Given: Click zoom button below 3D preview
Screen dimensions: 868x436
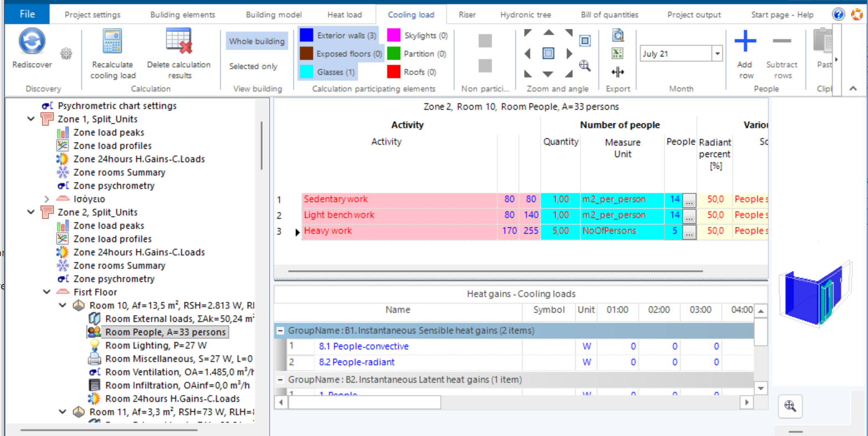Looking at the screenshot, I should pos(790,406).
